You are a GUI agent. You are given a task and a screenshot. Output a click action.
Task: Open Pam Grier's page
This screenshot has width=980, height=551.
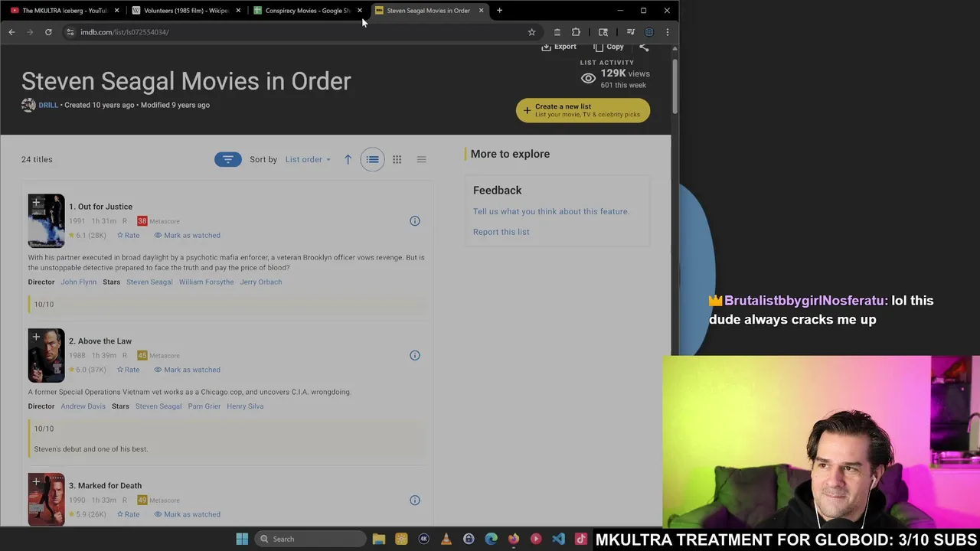[204, 406]
